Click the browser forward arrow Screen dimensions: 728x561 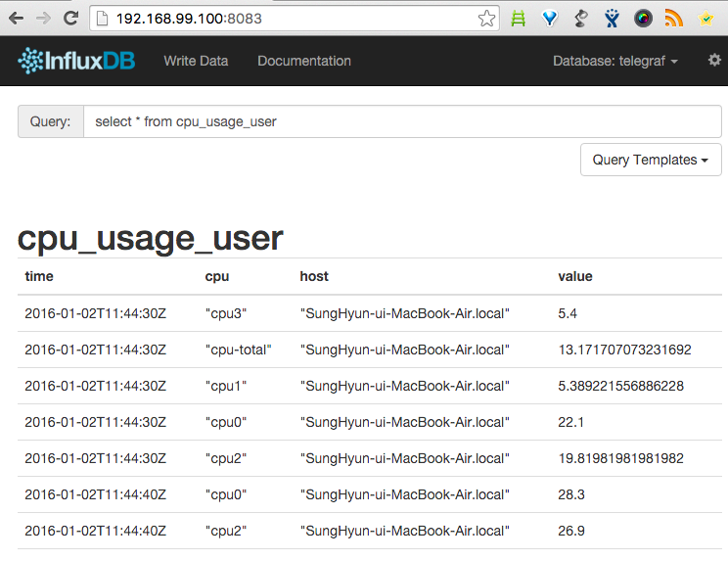click(43, 19)
